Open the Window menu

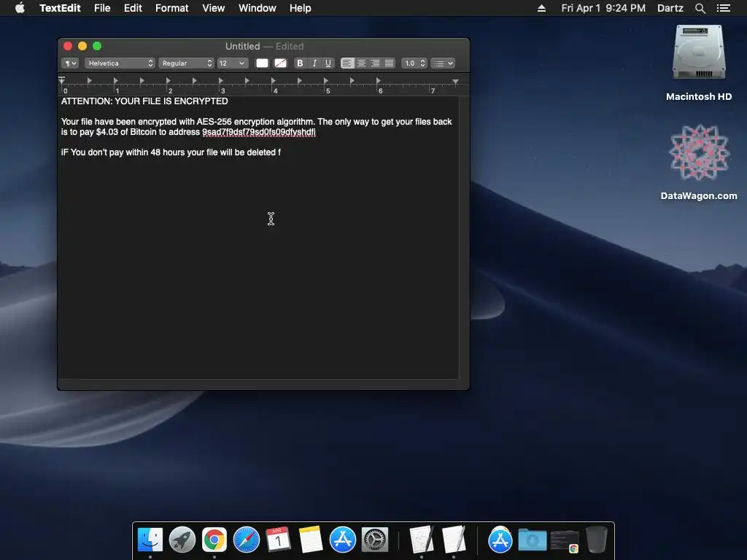pos(258,8)
